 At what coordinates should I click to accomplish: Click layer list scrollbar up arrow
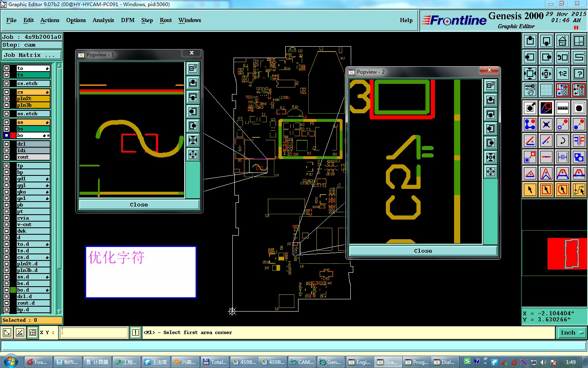click(x=59, y=65)
